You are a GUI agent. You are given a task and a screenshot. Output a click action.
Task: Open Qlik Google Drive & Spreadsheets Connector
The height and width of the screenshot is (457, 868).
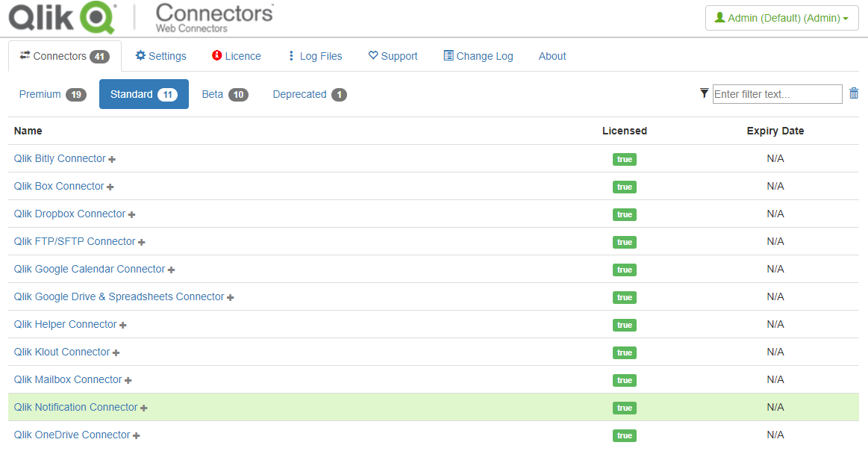(119, 297)
